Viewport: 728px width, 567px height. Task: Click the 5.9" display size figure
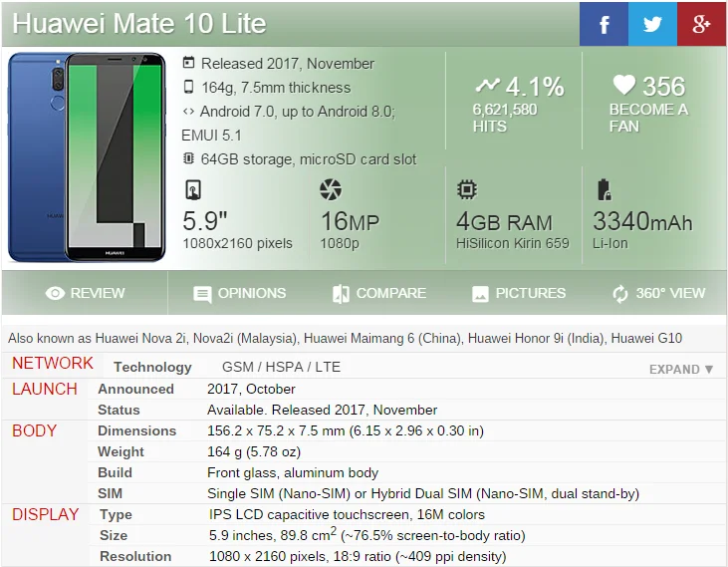click(205, 221)
